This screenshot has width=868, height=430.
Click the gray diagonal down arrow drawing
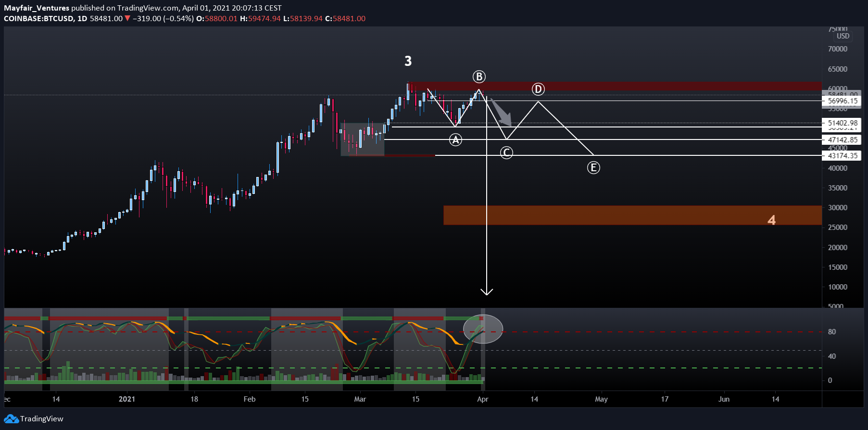501,112
